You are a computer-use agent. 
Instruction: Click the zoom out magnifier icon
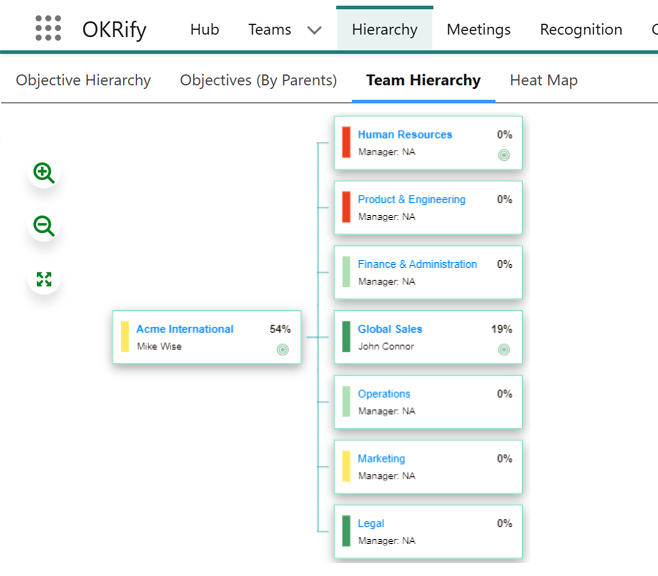pos(44,227)
